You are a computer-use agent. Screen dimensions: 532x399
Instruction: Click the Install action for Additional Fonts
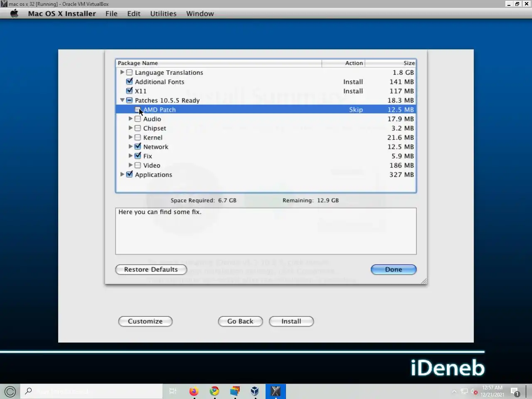point(353,82)
